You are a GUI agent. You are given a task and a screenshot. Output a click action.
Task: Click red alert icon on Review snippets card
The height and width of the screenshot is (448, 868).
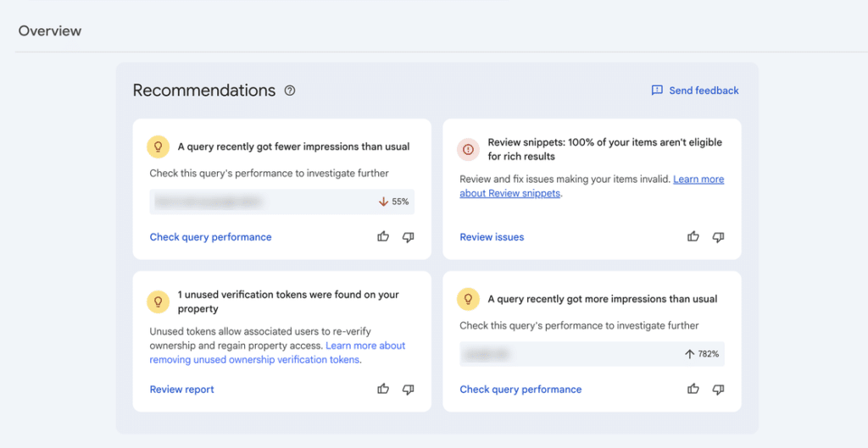[468, 149]
